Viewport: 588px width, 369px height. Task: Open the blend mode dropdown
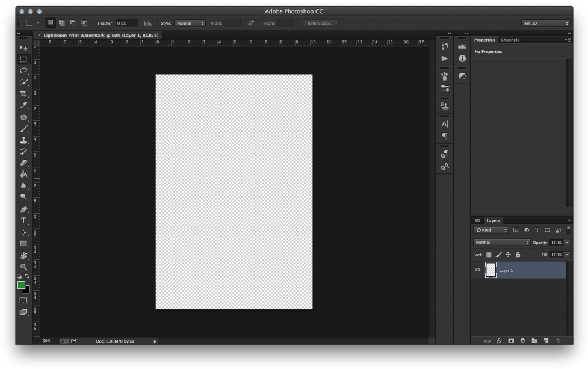(501, 242)
